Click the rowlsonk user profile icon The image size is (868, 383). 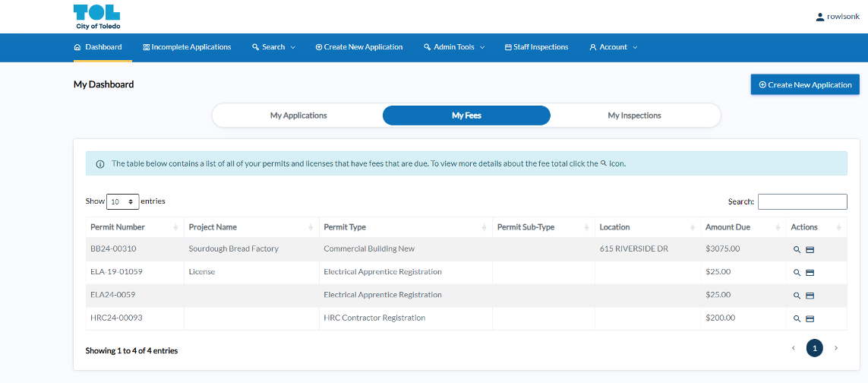tap(820, 17)
